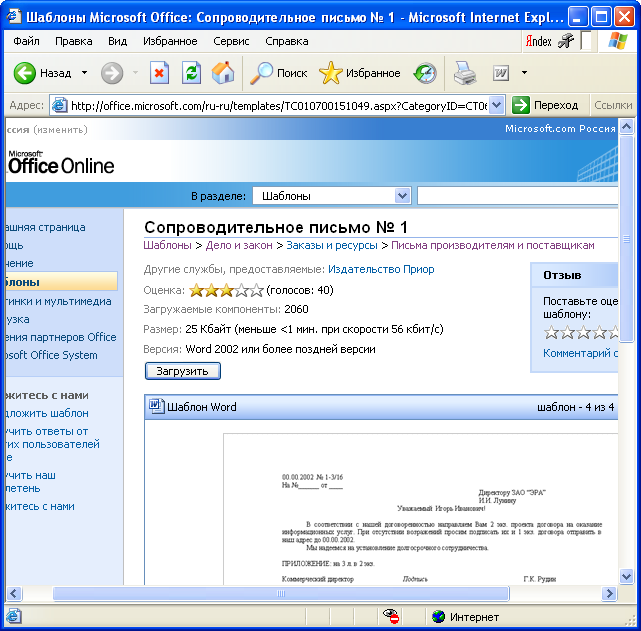
Task: Open the Комментарий link in review box
Action: click(x=580, y=353)
